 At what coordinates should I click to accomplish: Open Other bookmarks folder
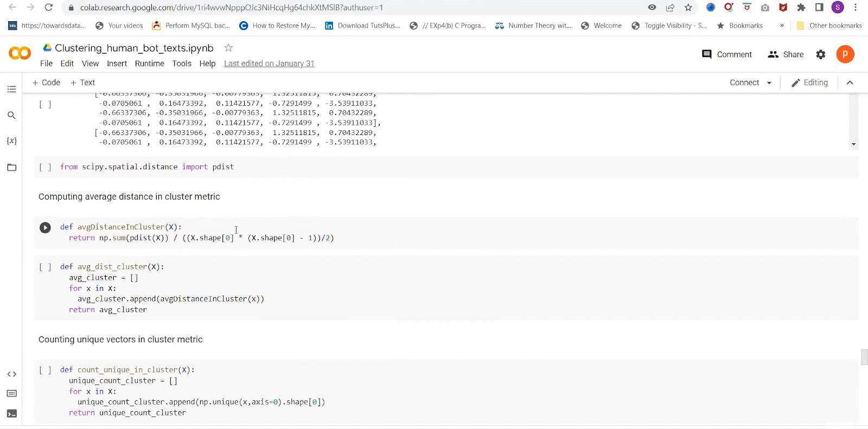click(x=829, y=25)
